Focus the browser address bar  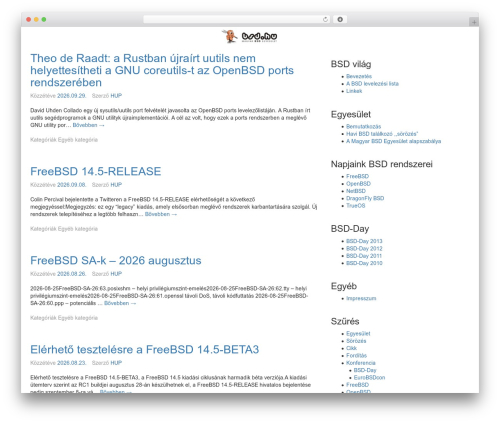tap(236, 19)
